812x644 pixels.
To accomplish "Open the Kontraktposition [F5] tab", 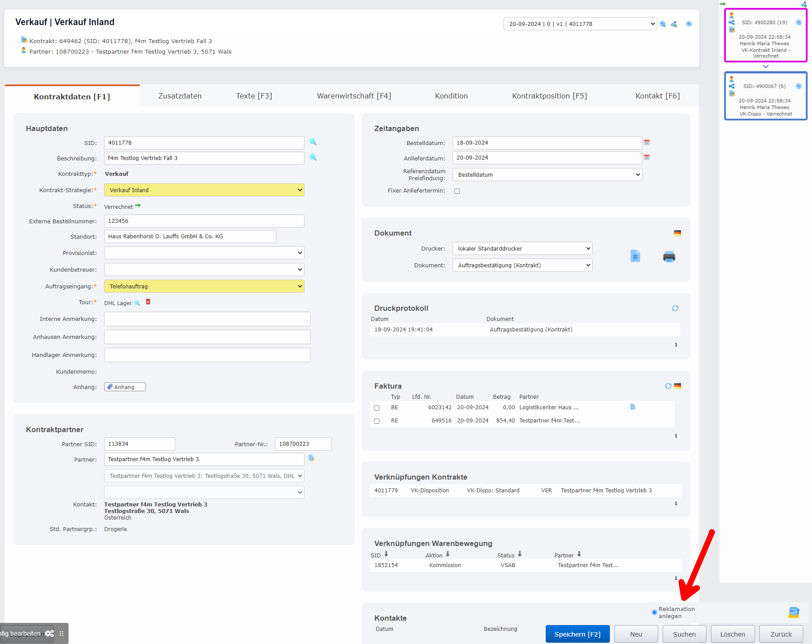I will pos(549,96).
